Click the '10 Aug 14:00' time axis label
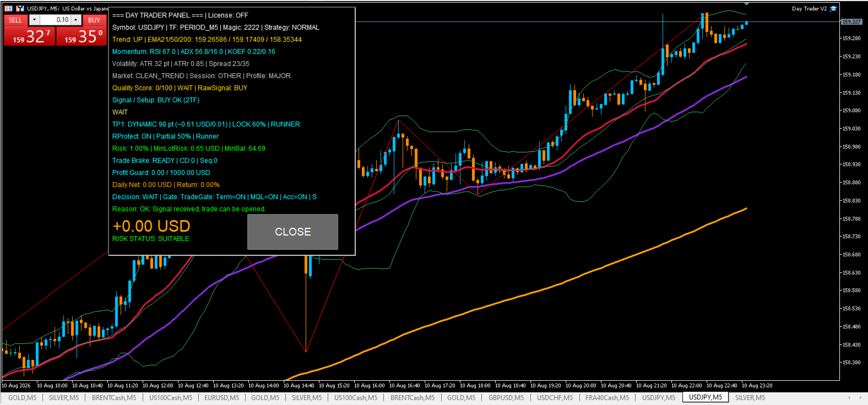This screenshot has width=868, height=405. tap(264, 386)
